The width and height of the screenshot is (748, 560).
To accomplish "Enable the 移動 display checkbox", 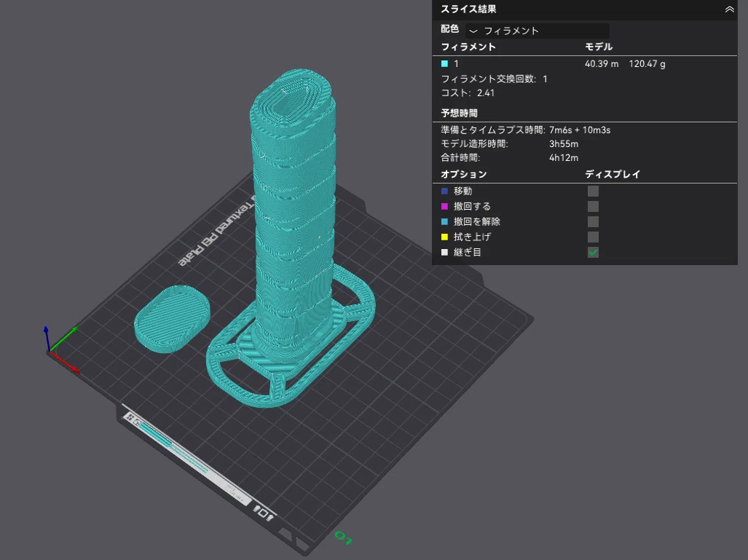I will (593, 192).
